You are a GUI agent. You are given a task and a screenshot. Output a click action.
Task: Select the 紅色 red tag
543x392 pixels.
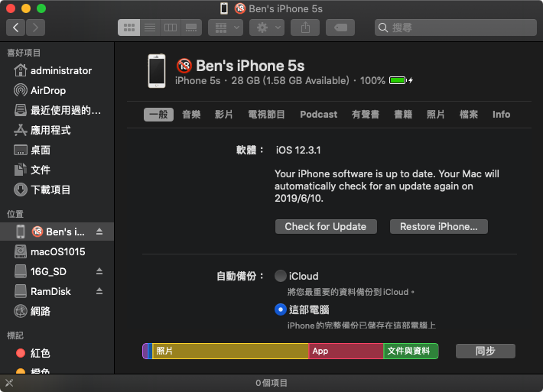(57, 353)
